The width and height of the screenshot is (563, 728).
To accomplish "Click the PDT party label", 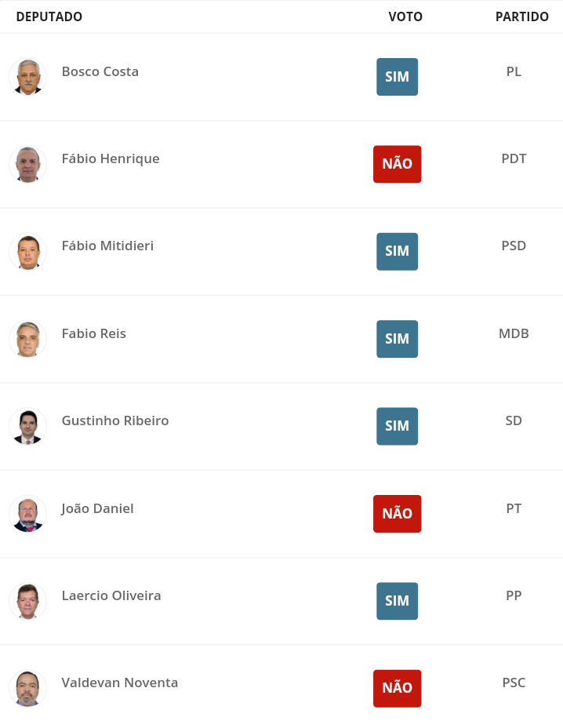I will click(x=514, y=158).
